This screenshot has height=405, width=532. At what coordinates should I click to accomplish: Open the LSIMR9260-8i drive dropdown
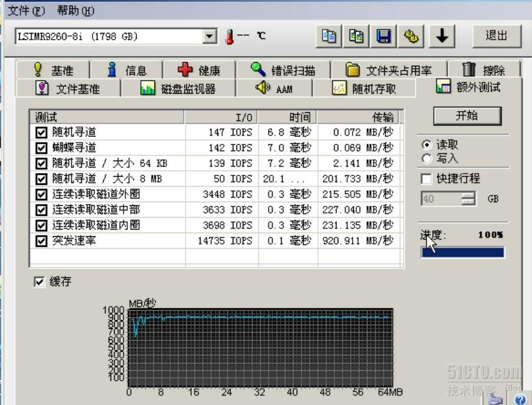click(210, 36)
